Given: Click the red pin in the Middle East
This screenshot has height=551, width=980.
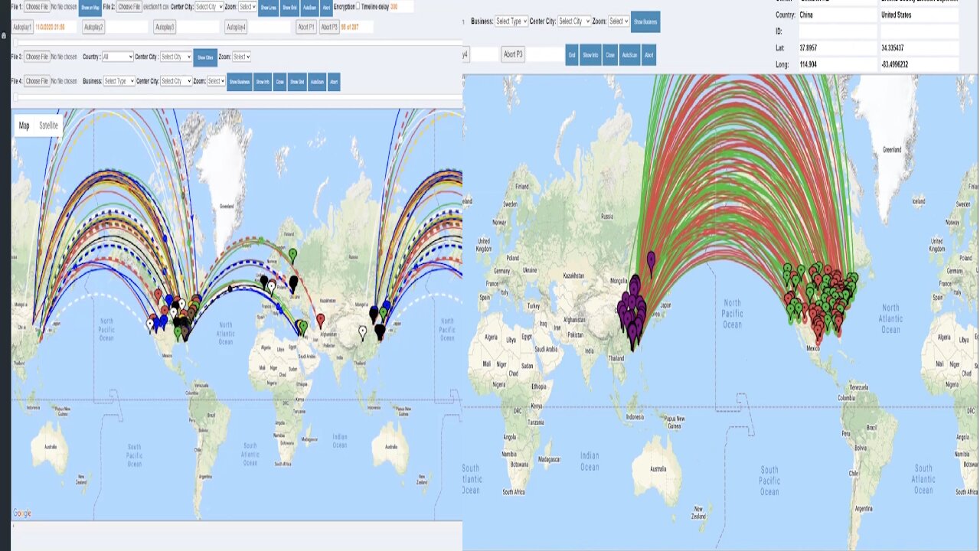Looking at the screenshot, I should coord(321,320).
